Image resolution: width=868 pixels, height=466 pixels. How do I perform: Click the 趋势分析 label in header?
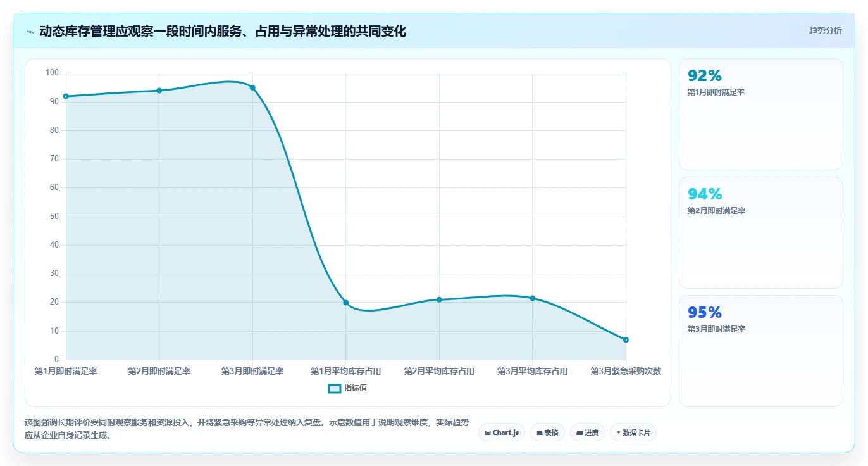coord(825,30)
